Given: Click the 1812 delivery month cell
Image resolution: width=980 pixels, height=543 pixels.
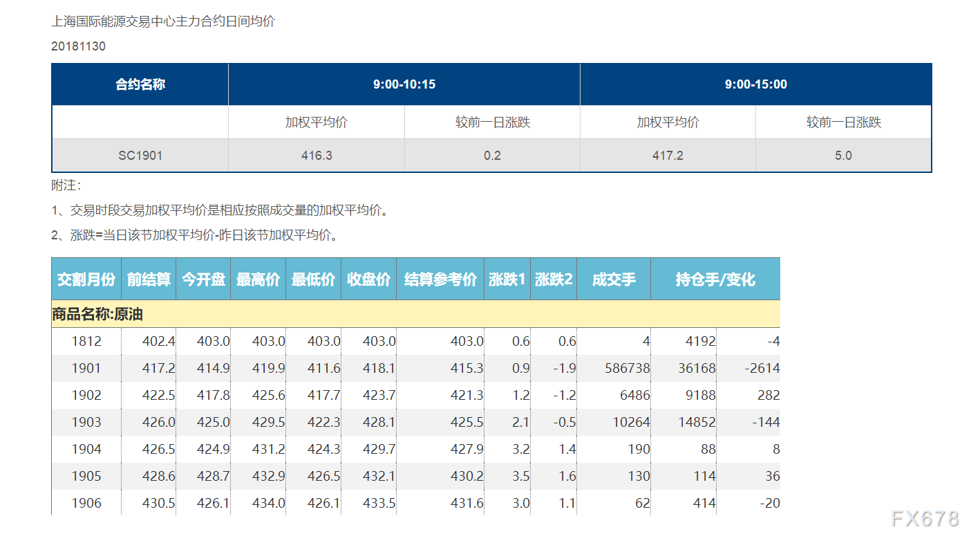Looking at the screenshot, I should tap(86, 341).
